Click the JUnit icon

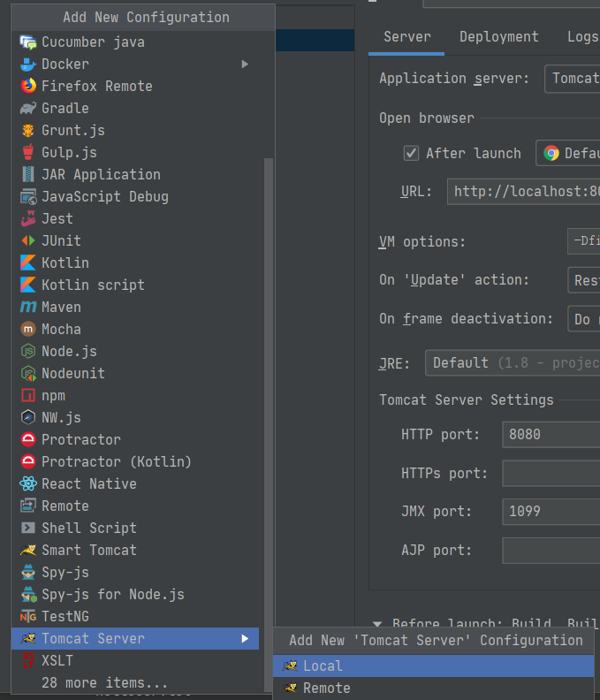click(27, 241)
